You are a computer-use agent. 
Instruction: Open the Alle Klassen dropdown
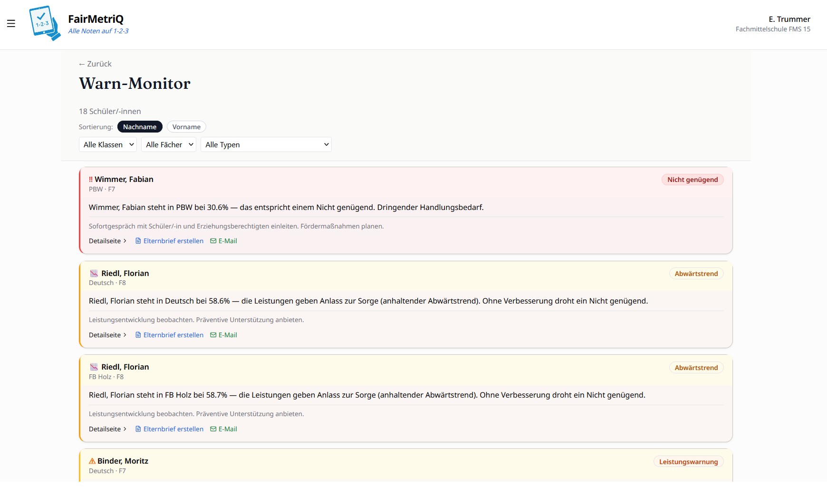(108, 144)
